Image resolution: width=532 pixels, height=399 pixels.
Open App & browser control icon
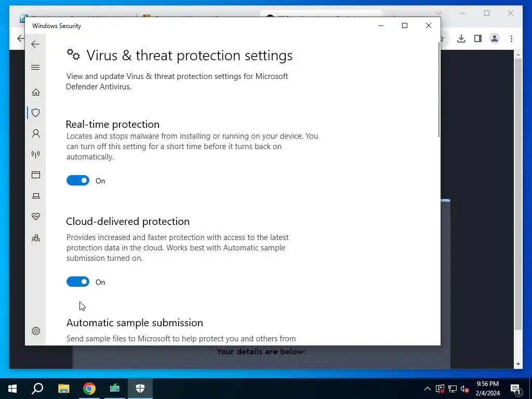[x=36, y=175]
